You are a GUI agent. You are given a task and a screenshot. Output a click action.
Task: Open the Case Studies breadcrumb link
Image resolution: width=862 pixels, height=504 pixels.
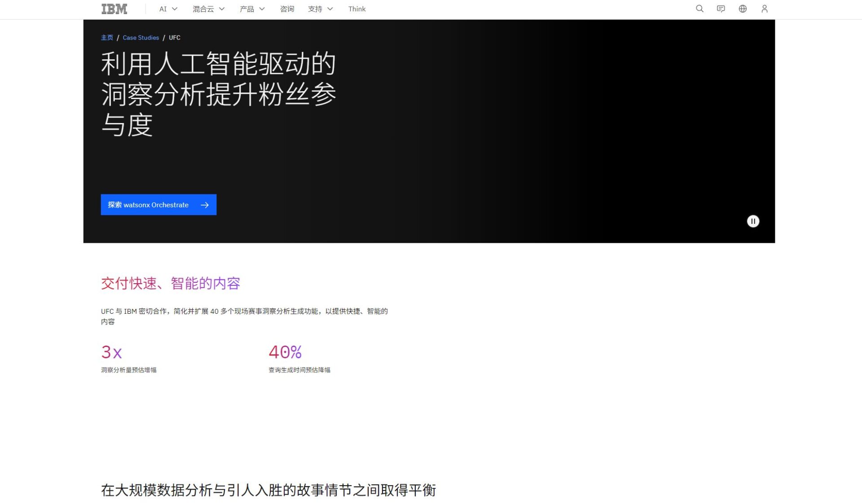(x=141, y=37)
